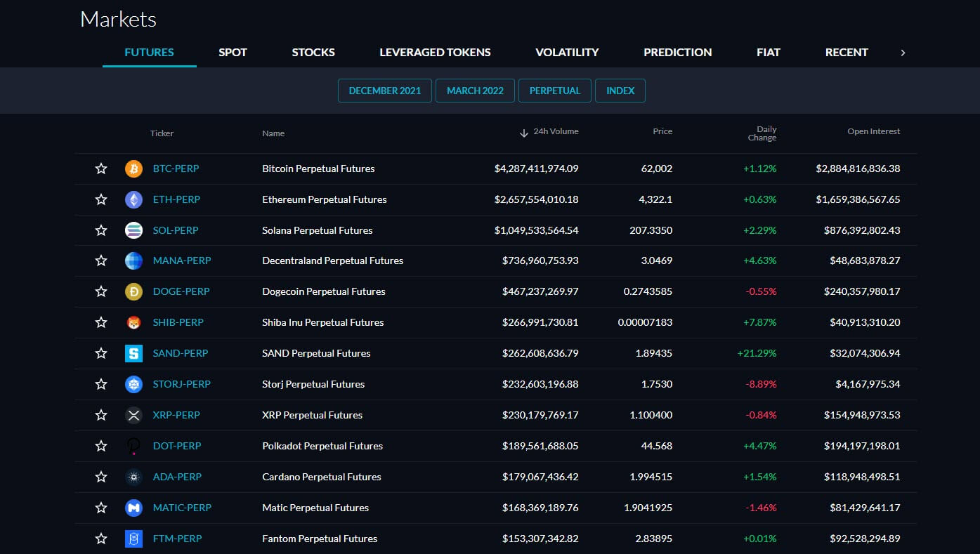
Task: Star the DOT-PERP row
Action: coord(101,446)
